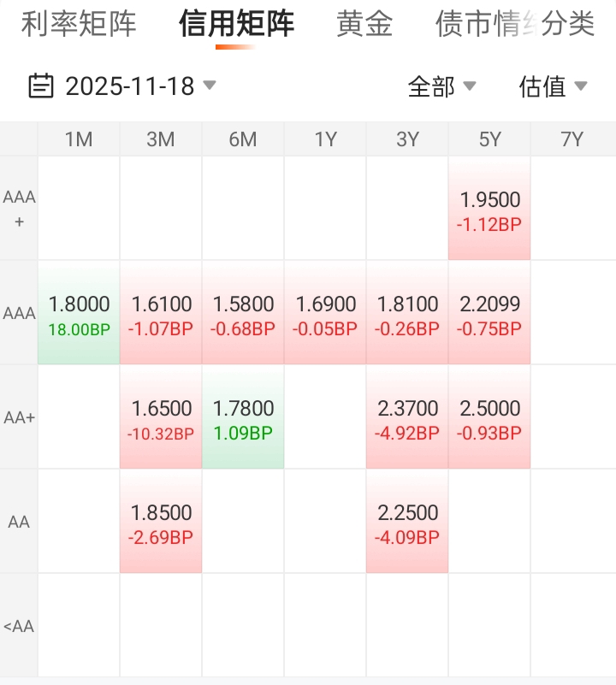The height and width of the screenshot is (685, 616).
Task: Tap the AA+ row rating label
Action: [x=19, y=417]
